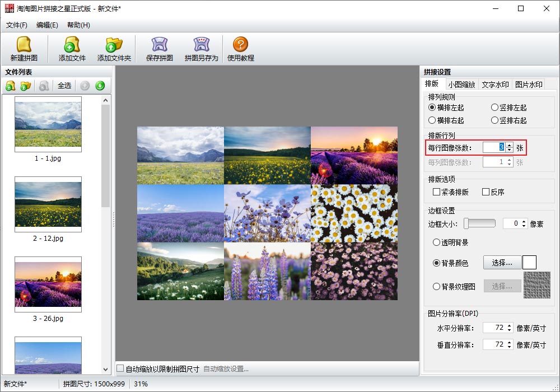560x392 pixels.
Task: Select thumbnail 1 - 1.jpg
Action: point(48,124)
